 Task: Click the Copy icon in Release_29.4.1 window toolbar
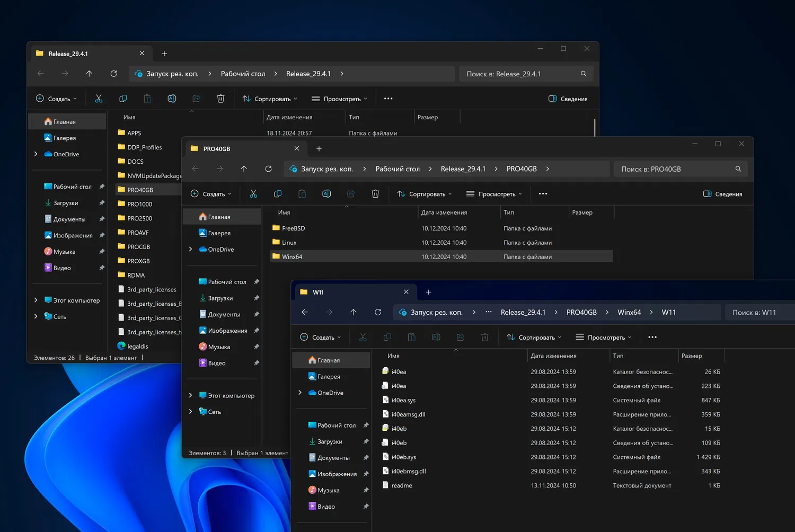pos(123,99)
